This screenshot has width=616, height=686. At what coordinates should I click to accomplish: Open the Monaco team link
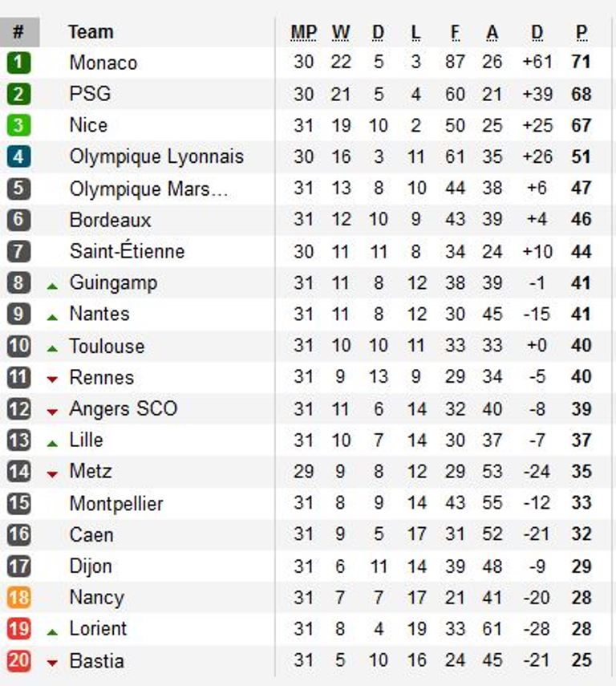[x=103, y=63]
